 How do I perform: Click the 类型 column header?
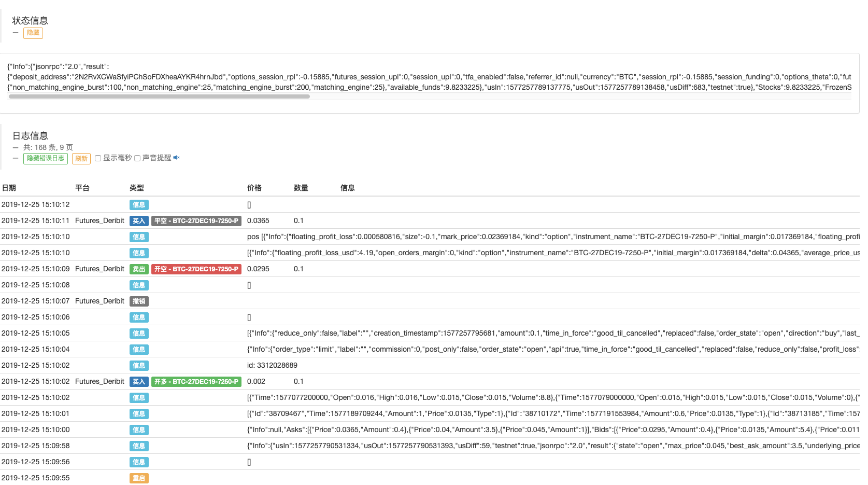click(137, 188)
